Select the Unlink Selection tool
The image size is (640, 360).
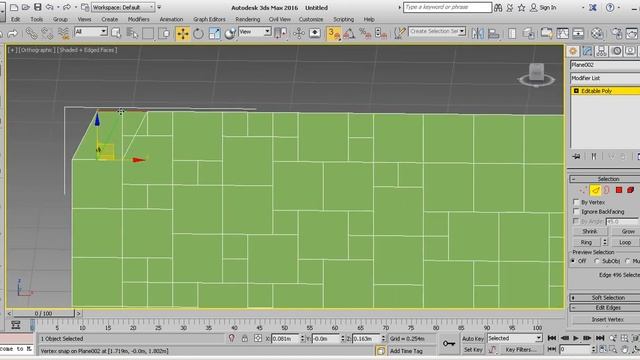coord(47,33)
